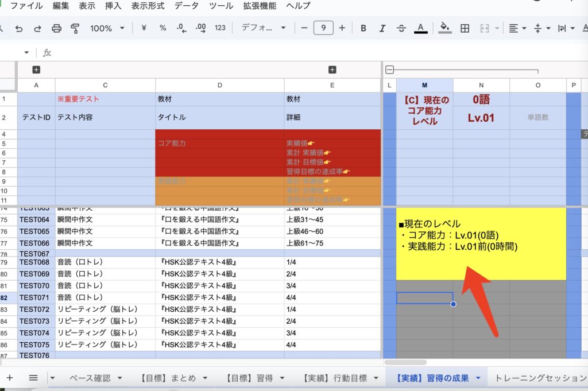Toggle italic text formatting
The width and height of the screenshot is (588, 391).
point(382,28)
